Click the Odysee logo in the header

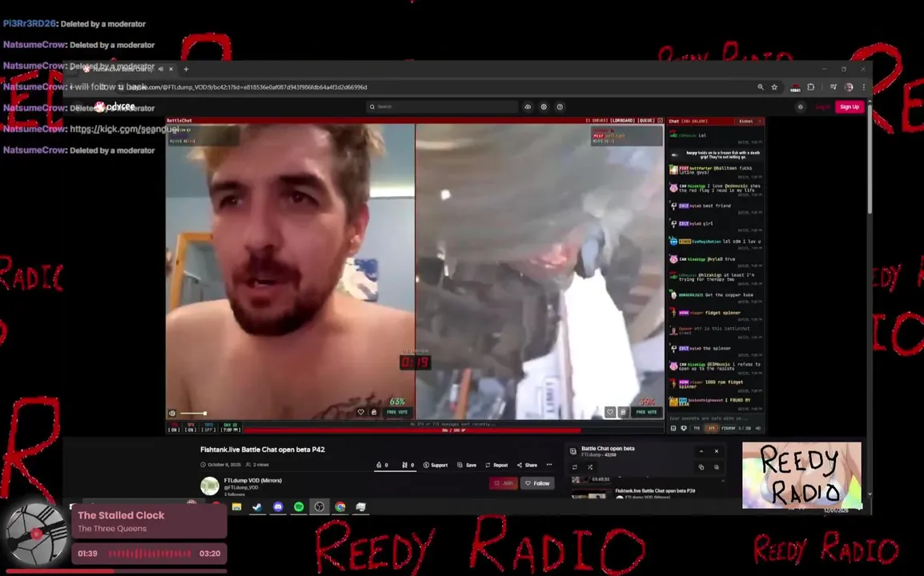click(x=115, y=106)
